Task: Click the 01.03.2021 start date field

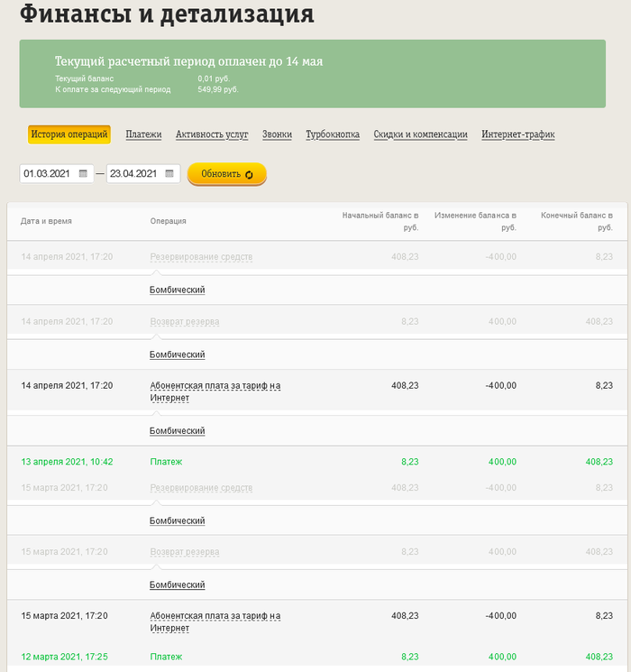Action: (x=49, y=173)
